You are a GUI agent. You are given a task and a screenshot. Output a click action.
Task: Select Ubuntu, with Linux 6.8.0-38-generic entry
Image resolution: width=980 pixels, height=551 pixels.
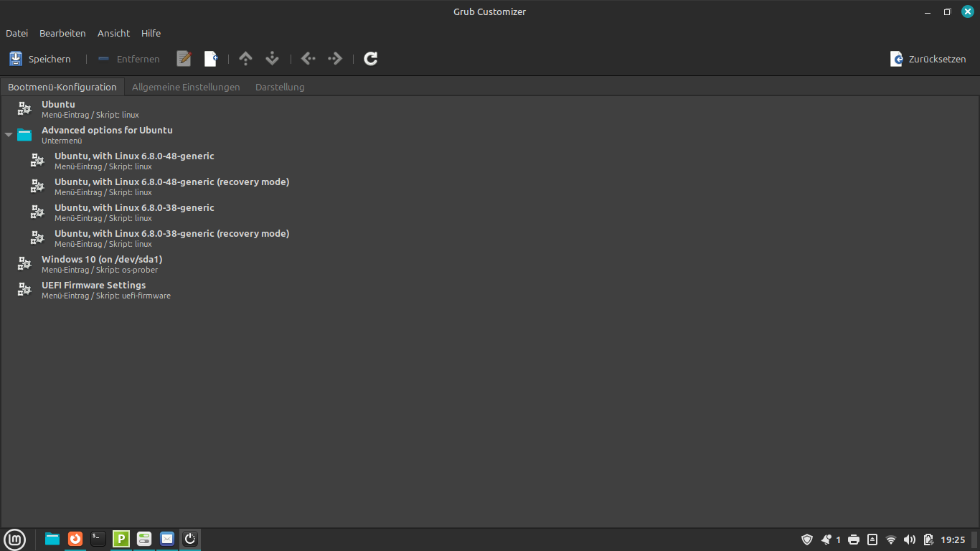[490, 212]
